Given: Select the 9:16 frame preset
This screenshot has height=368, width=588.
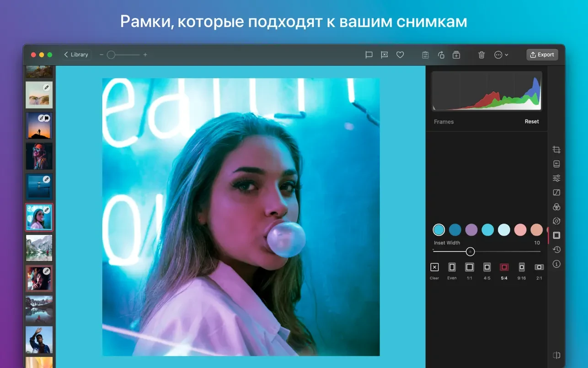Looking at the screenshot, I should point(522,271).
